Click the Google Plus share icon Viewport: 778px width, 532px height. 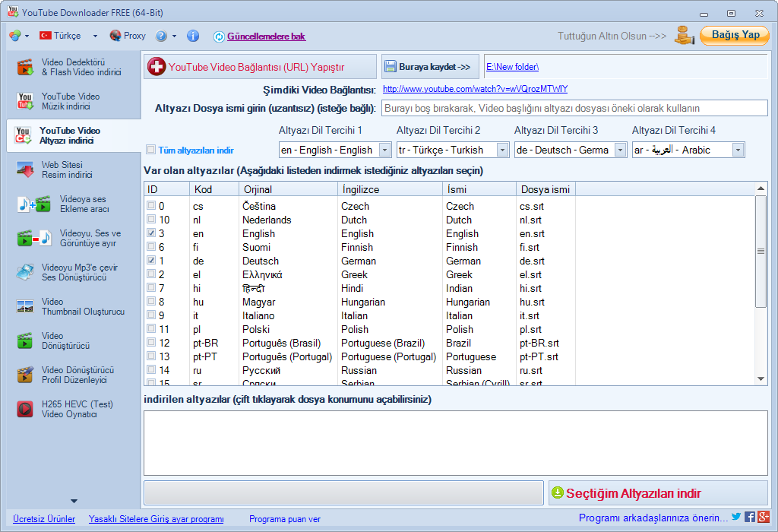click(x=764, y=517)
